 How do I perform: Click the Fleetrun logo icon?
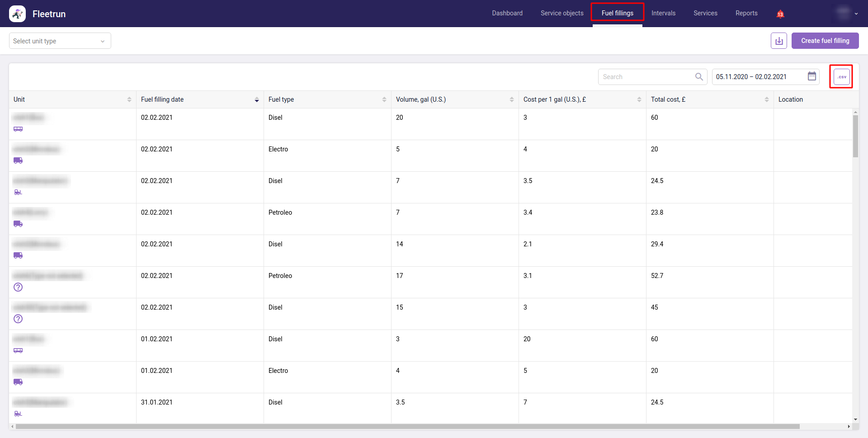[x=18, y=14]
